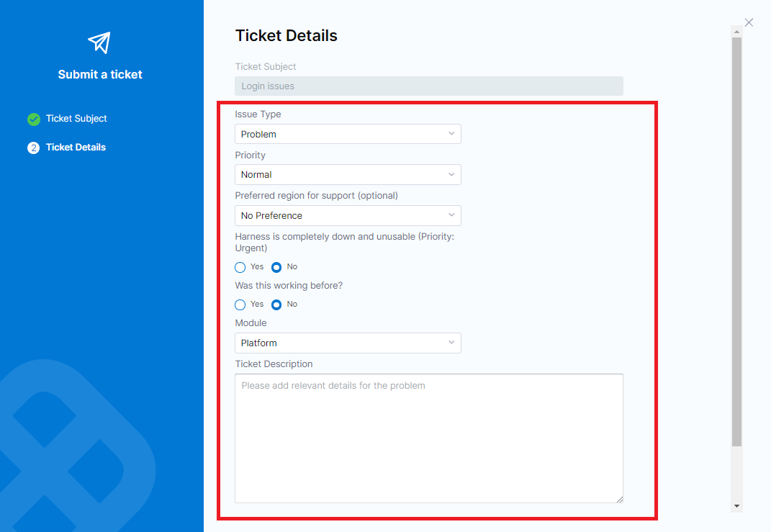Click the Module dropdown chevron
Viewport: 771px width, 532px height.
click(451, 343)
